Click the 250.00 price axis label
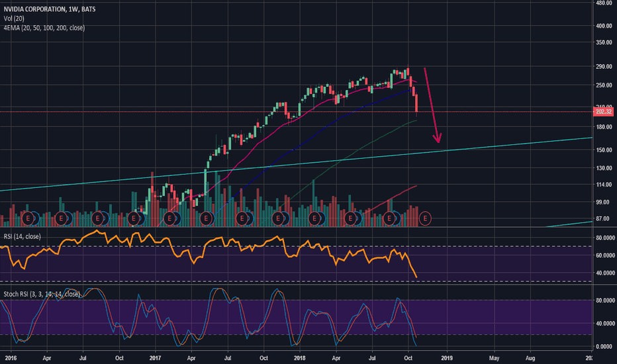This screenshot has height=364, width=617. coord(604,85)
